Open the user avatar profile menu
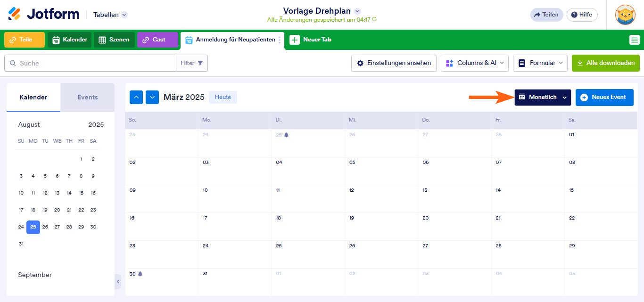 pos(625,15)
